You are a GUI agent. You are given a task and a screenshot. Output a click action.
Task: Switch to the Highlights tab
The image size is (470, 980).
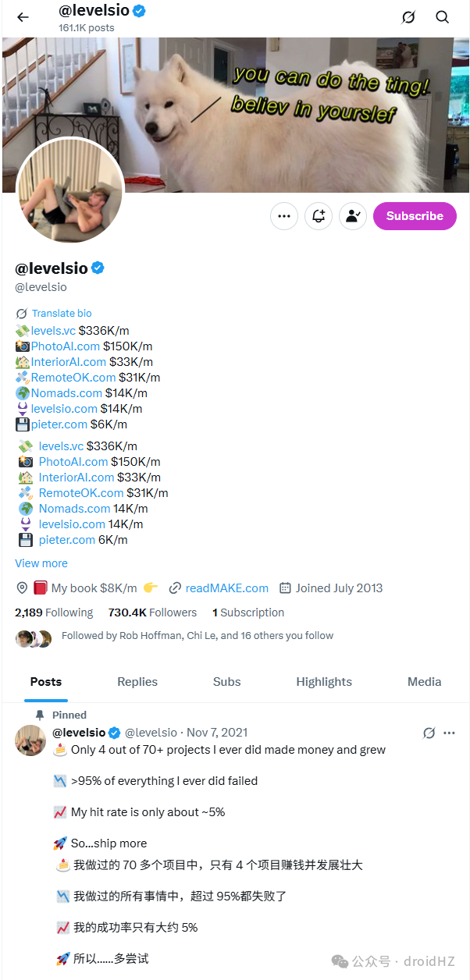point(324,682)
